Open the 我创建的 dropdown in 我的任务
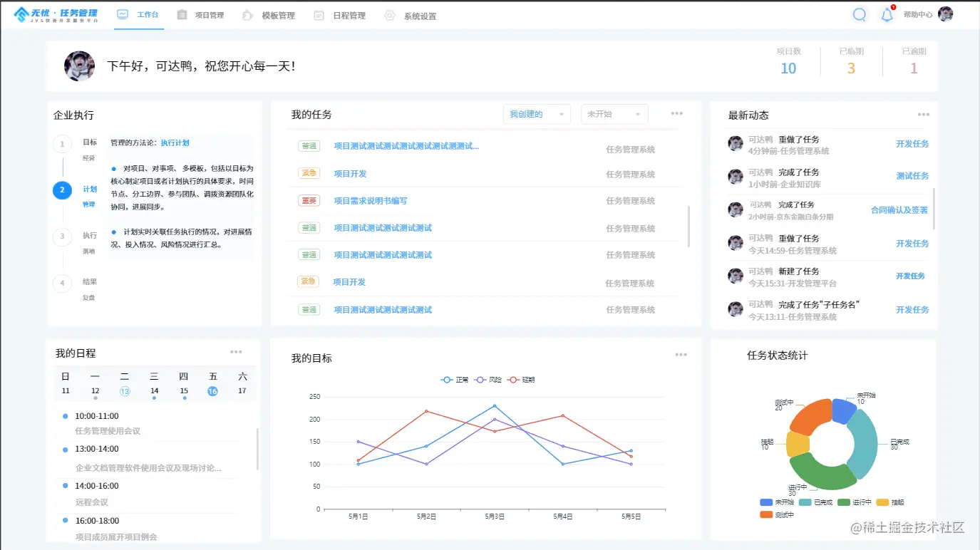Image resolution: width=980 pixels, height=550 pixels. [537, 114]
